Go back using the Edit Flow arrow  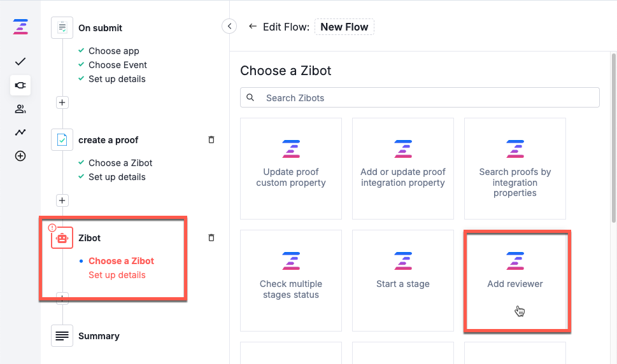coord(253,26)
